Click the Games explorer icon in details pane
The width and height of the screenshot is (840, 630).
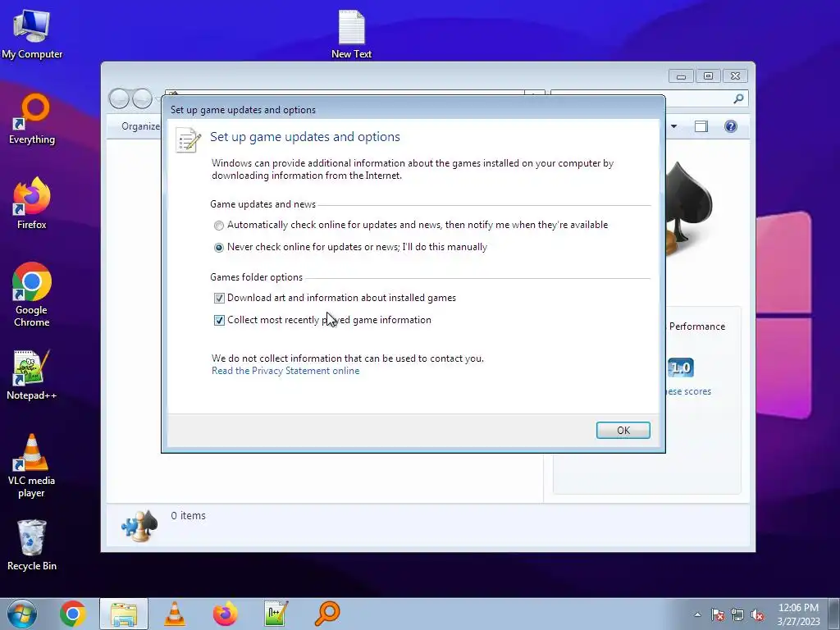tap(139, 526)
